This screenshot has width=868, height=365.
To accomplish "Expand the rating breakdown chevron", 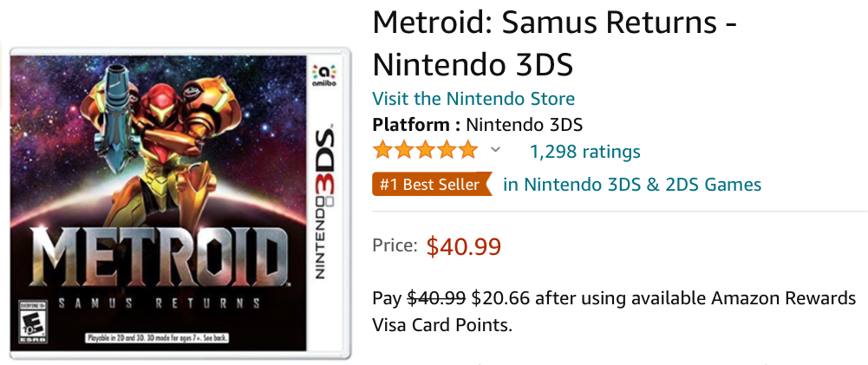I will [495, 150].
